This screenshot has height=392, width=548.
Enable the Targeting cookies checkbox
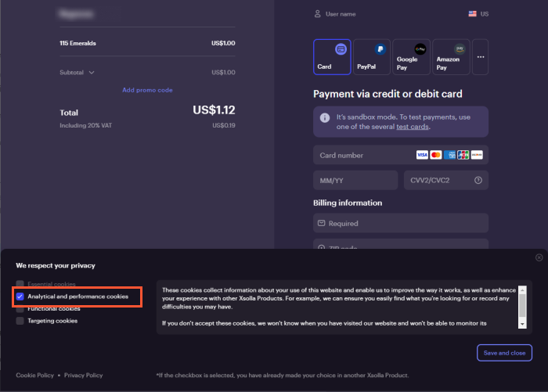click(20, 320)
